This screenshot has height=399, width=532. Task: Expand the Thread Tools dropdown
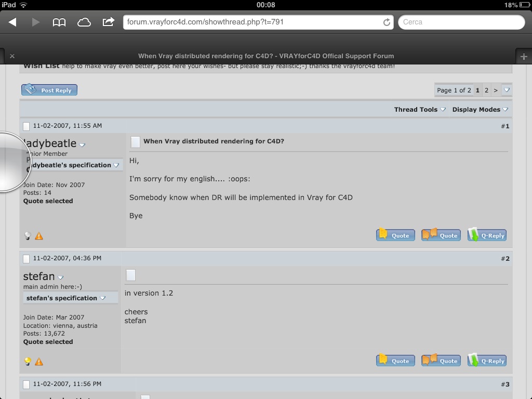[420, 110]
